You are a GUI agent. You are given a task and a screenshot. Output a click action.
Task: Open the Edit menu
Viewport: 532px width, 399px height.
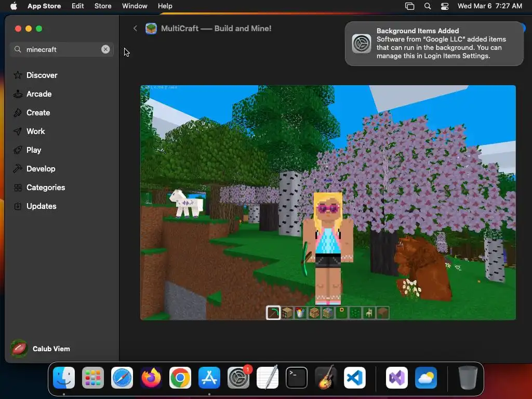point(78,6)
